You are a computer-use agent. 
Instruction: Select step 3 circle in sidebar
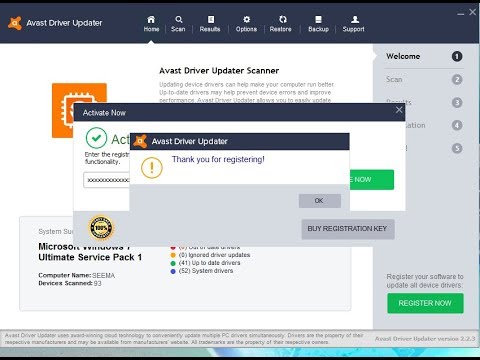(x=457, y=102)
